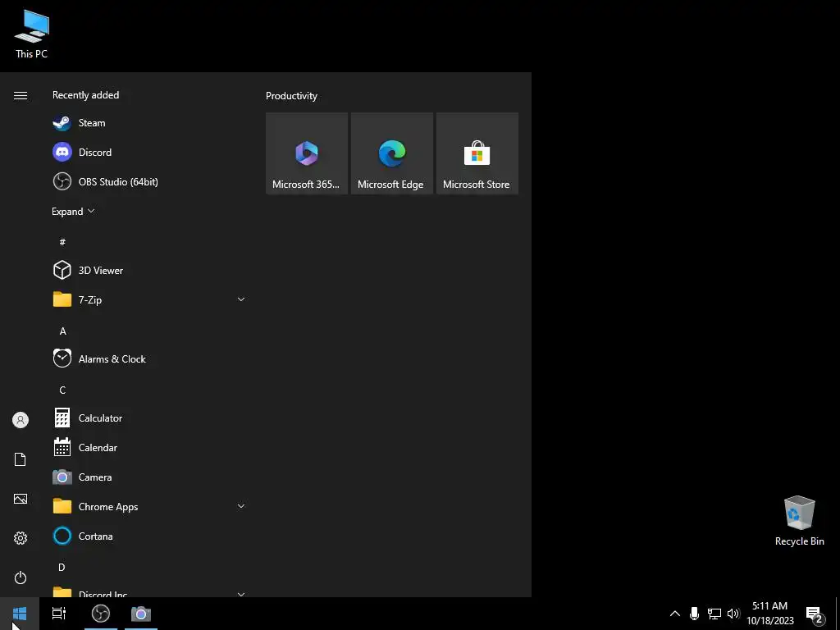This screenshot has height=630, width=840.
Task: Show hidden system tray icons
Action: tap(675, 614)
